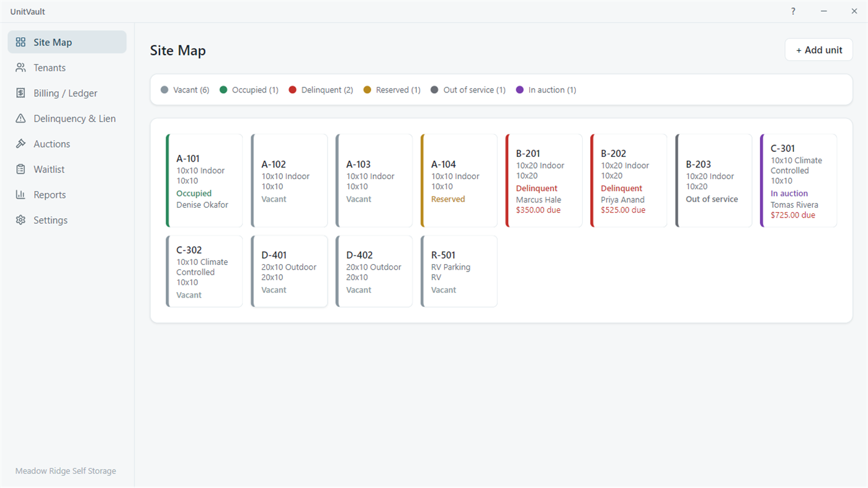The height and width of the screenshot is (488, 868).
Task: Click UnitVault title in title bar
Action: click(28, 12)
